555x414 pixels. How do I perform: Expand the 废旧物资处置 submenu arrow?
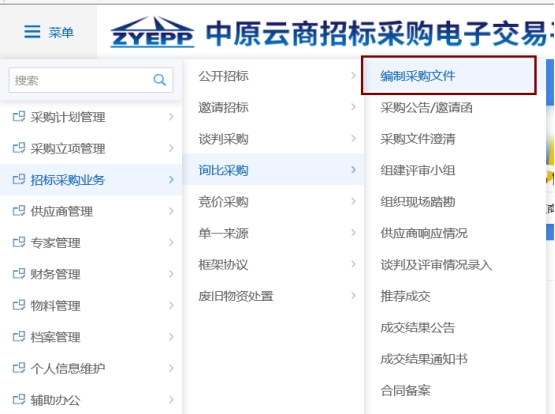[353, 295]
